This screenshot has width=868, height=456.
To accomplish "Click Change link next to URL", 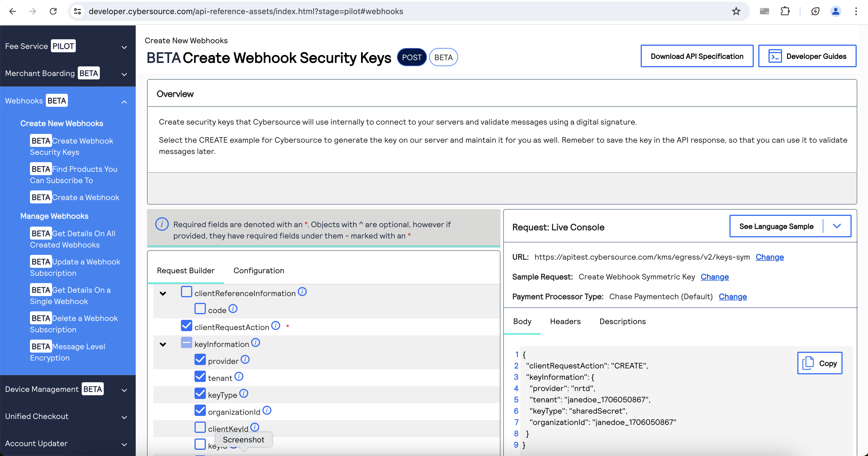I will (769, 257).
